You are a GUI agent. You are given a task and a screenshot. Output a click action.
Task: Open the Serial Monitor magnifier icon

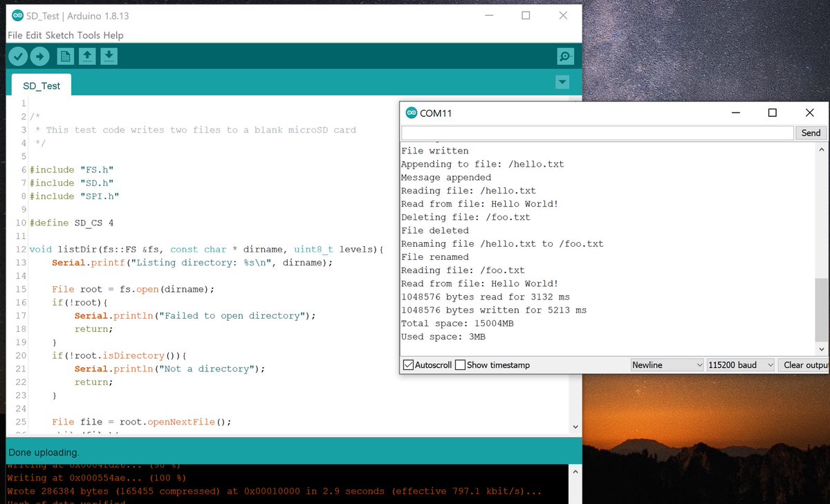(565, 57)
